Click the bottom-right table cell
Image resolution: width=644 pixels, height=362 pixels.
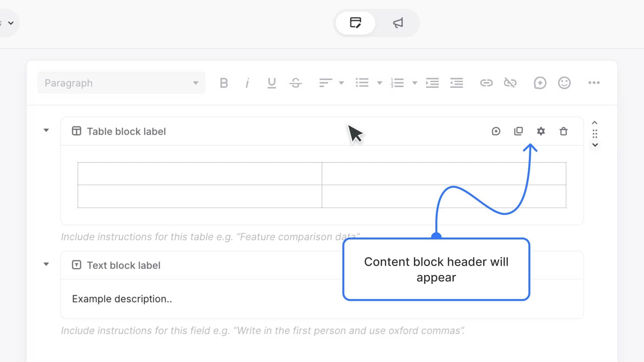(x=444, y=196)
